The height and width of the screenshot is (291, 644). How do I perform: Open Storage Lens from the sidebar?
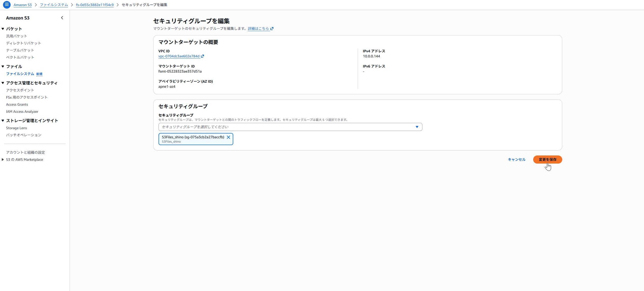(16, 128)
